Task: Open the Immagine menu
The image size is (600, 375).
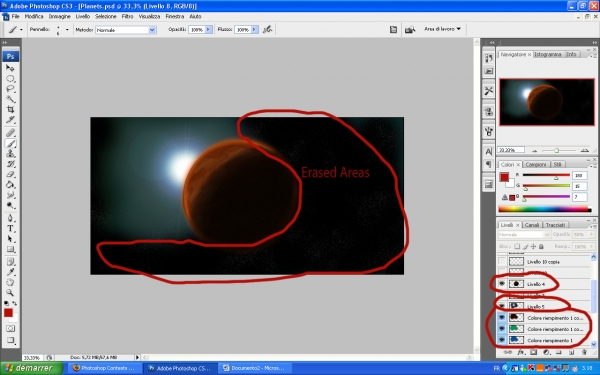Action: 59,16
